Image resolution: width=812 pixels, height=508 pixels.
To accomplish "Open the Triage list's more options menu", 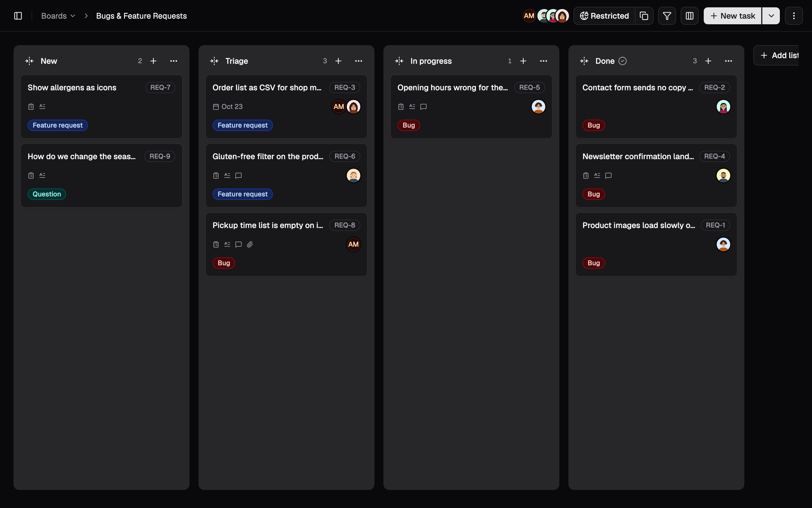I will (358, 61).
